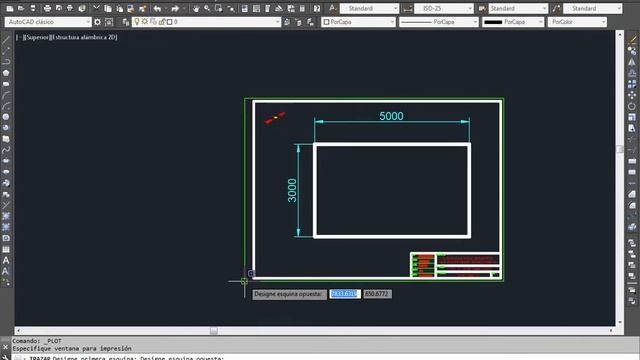Screen dimensions: 640x360
Task: Select the Rectangle draw tool
Action: [x=6, y=84]
